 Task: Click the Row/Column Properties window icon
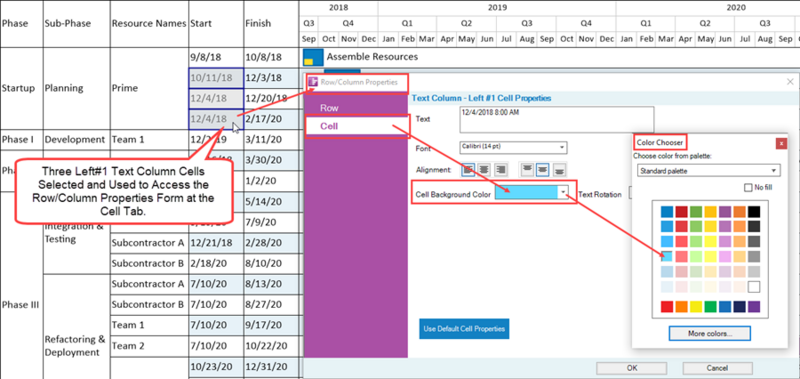[x=313, y=82]
